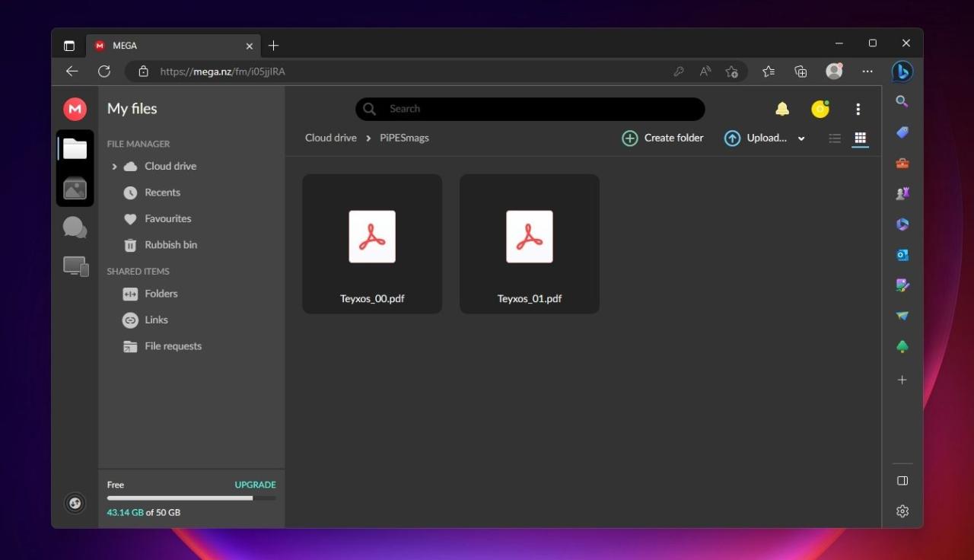Click the UPGRADE link
This screenshot has width=974, height=560.
[x=255, y=485]
